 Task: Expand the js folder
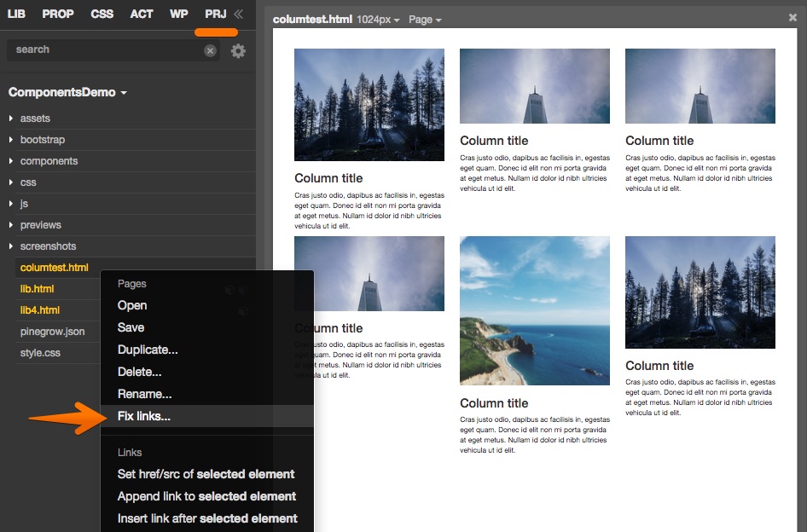[x=11, y=204]
